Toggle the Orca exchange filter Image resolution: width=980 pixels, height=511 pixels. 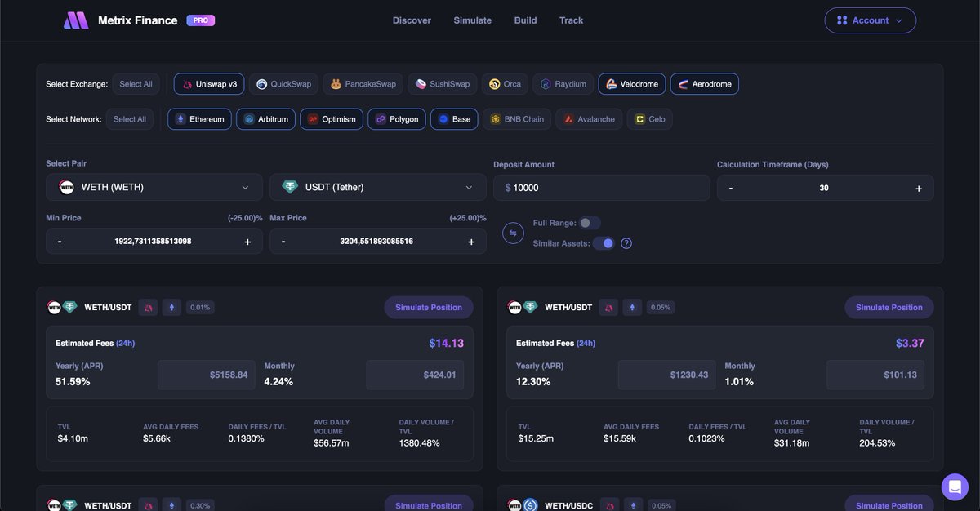click(505, 84)
